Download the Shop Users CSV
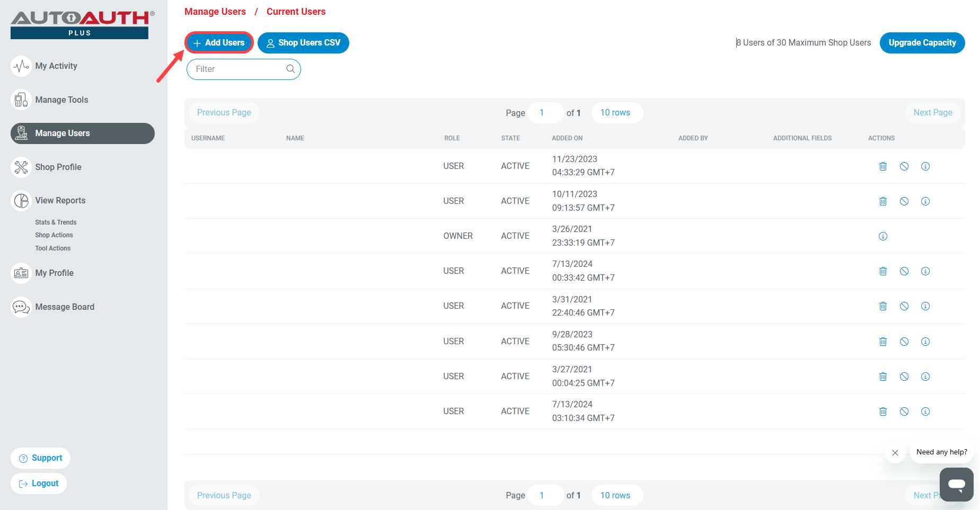980x510 pixels. coord(303,43)
